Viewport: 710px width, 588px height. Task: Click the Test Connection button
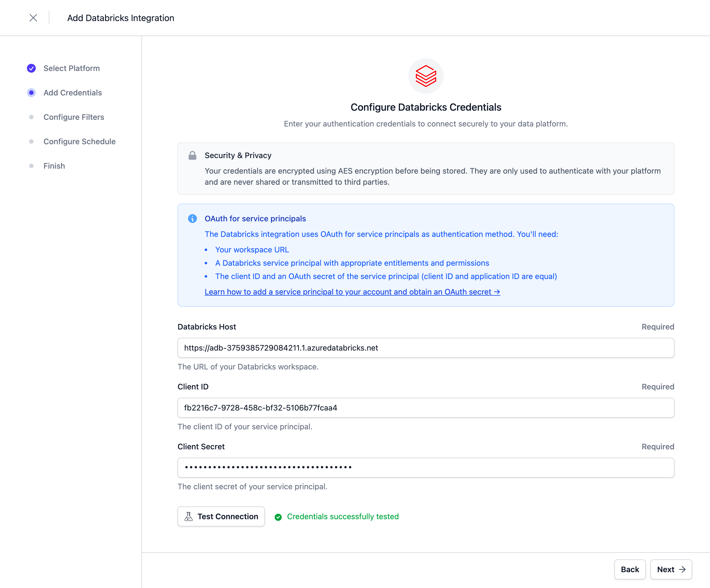tap(221, 516)
